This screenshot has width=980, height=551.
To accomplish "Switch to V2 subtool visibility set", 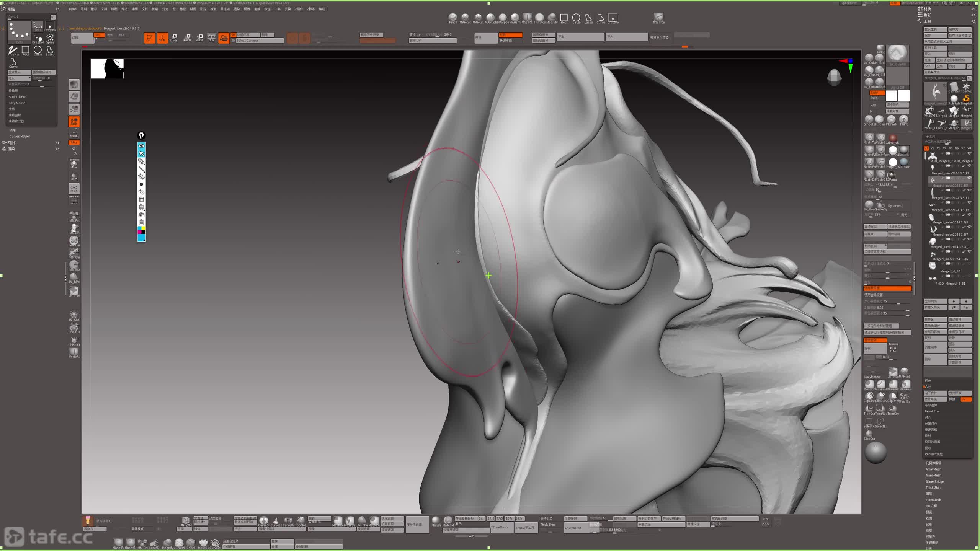I will tap(932, 148).
